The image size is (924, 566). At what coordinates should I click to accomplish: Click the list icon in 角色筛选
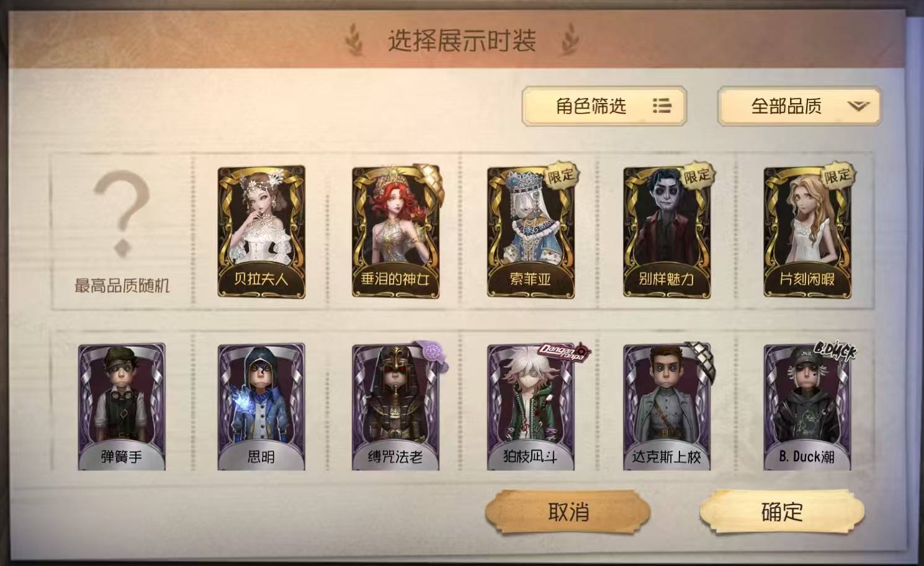[662, 106]
